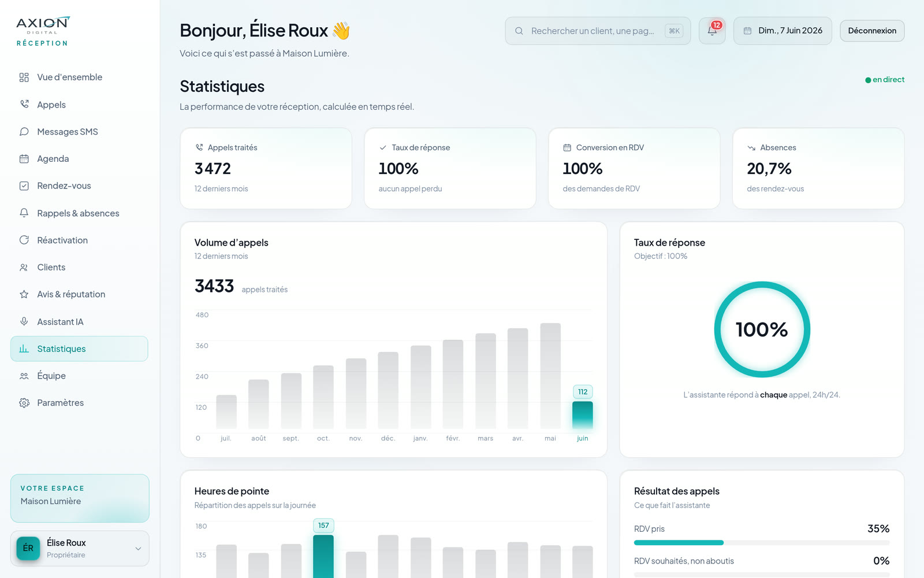Open Réactivation section
The width and height of the screenshot is (924, 578).
(x=79, y=240)
